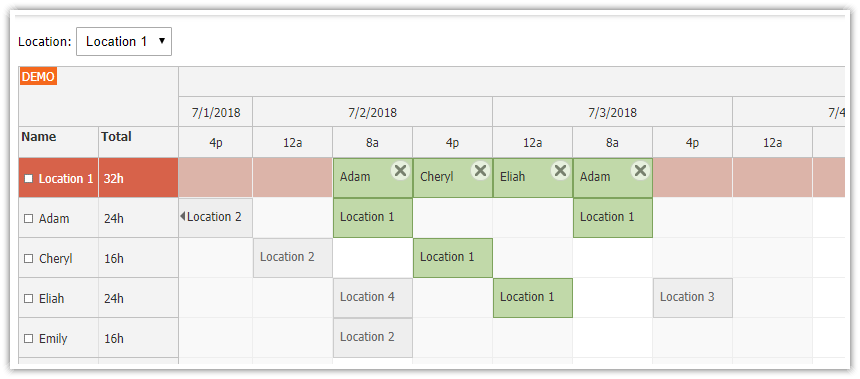This screenshot has width=860, height=379.
Task: Click the left arrow on Location 2 event
Action: (182, 217)
